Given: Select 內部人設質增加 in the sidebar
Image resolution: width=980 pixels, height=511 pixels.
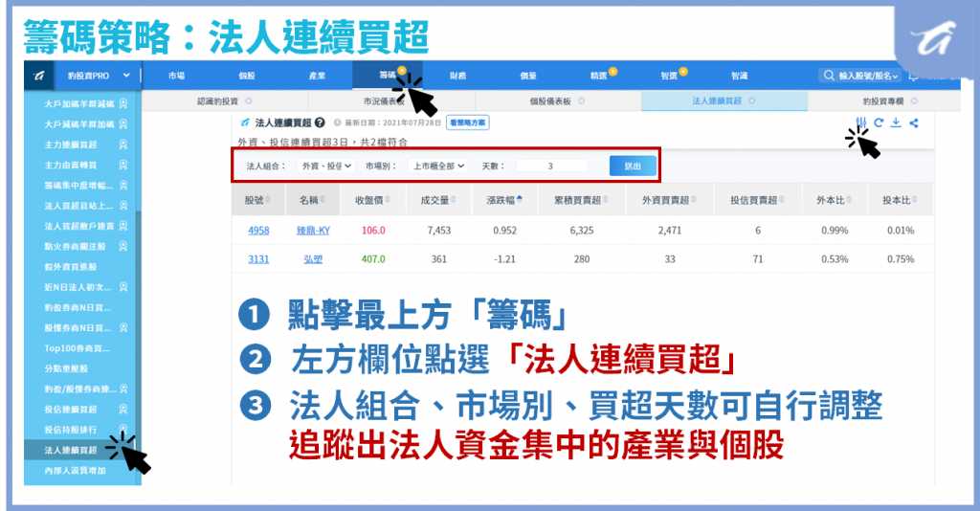Looking at the screenshot, I should [75, 471].
